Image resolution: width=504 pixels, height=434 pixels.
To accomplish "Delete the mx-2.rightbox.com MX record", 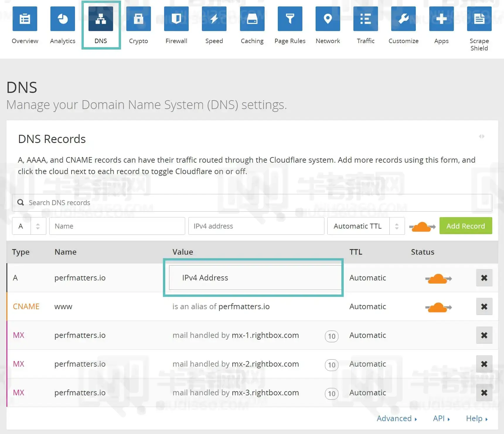I will (x=484, y=364).
